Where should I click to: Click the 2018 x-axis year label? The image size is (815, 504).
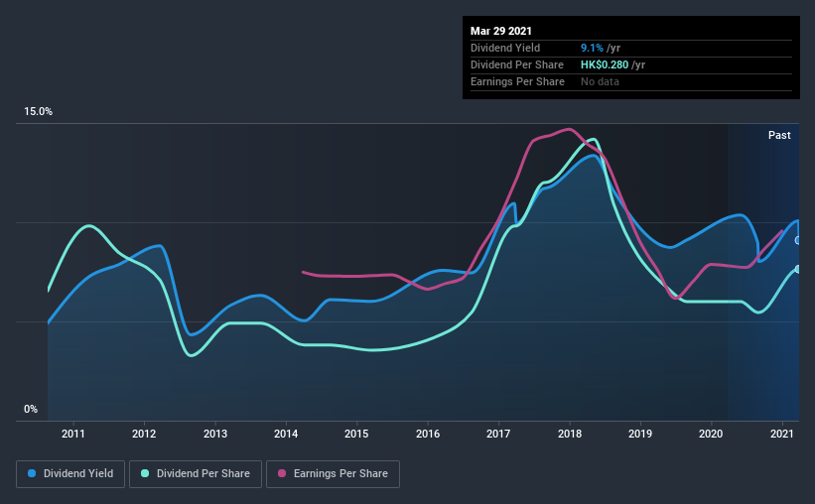click(x=570, y=434)
